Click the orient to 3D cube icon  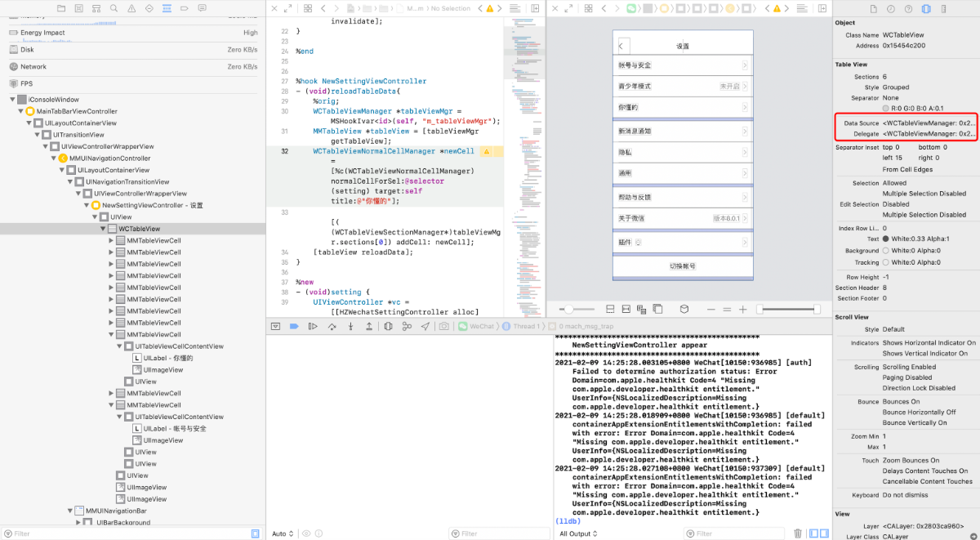point(684,309)
